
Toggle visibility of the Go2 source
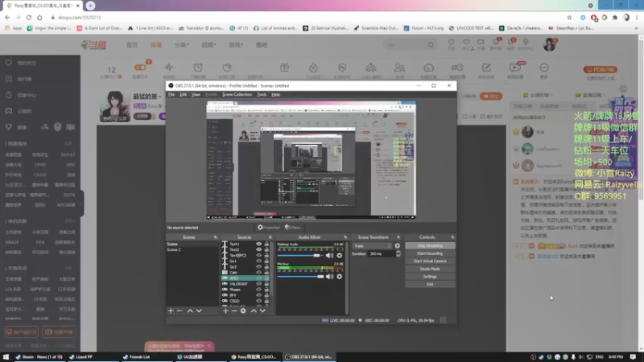point(258,267)
